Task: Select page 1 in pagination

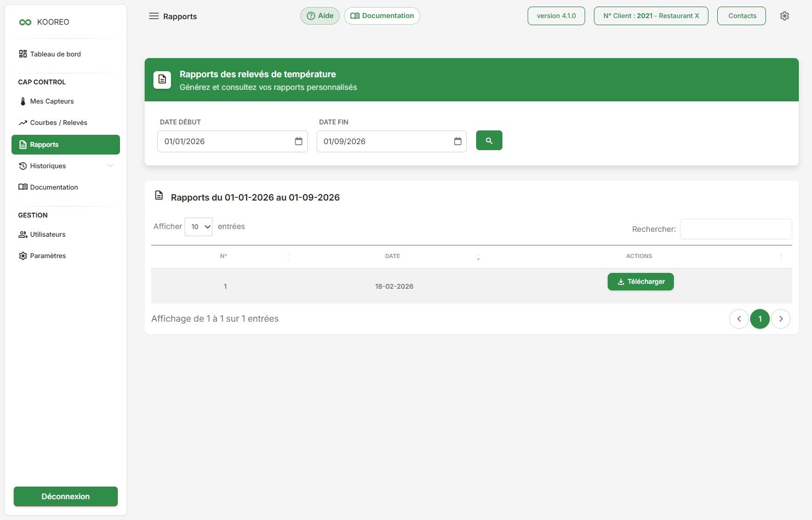Action: [760, 319]
